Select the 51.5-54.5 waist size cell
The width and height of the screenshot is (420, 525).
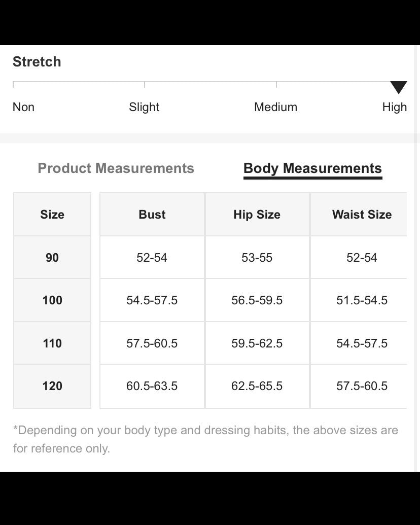pyautogui.click(x=361, y=300)
